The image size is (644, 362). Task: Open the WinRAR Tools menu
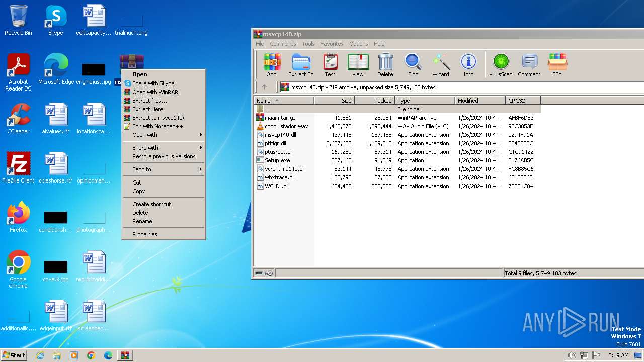click(x=308, y=44)
